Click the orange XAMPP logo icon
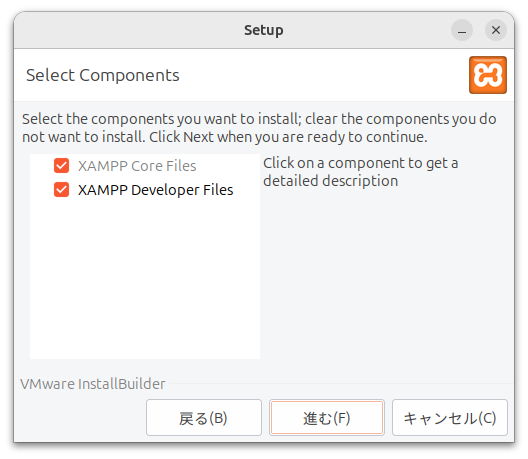The image size is (528, 459). coord(488,75)
